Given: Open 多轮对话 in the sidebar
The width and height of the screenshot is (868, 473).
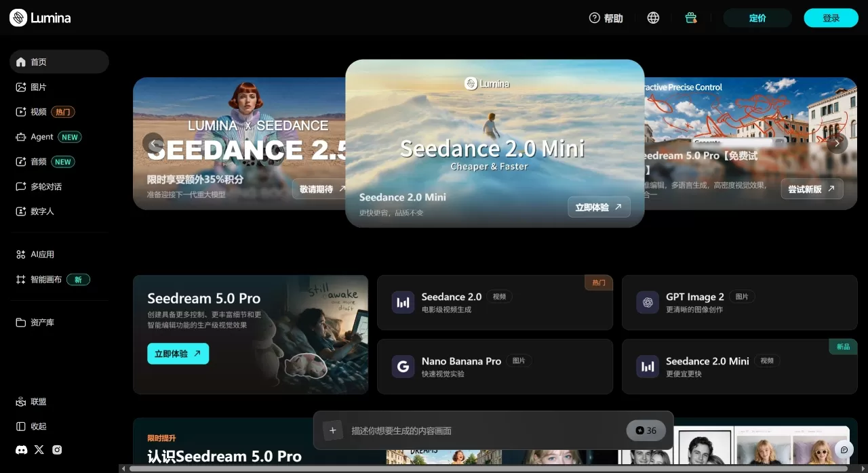Looking at the screenshot, I should tap(59, 186).
